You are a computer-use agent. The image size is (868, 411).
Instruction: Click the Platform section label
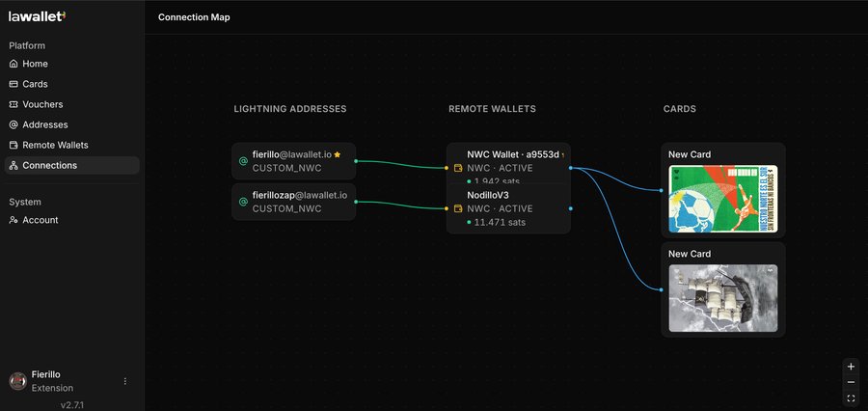(27, 45)
